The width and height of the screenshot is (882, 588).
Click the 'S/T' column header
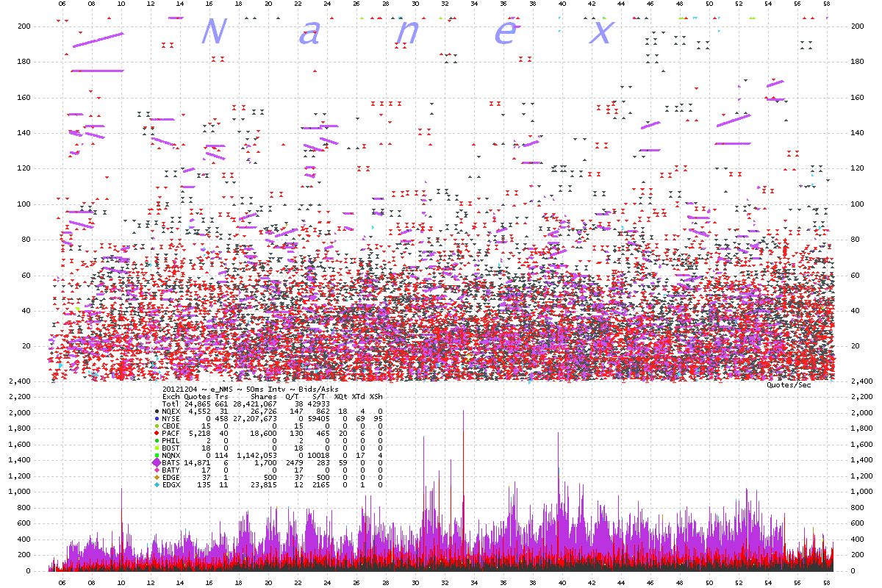click(319, 397)
